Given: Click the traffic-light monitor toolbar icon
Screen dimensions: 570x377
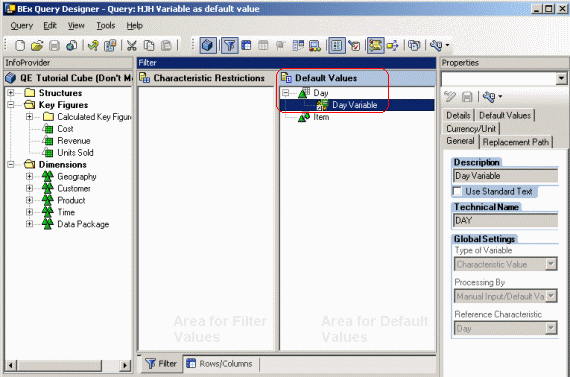Looking at the screenshot, I should click(x=315, y=45).
